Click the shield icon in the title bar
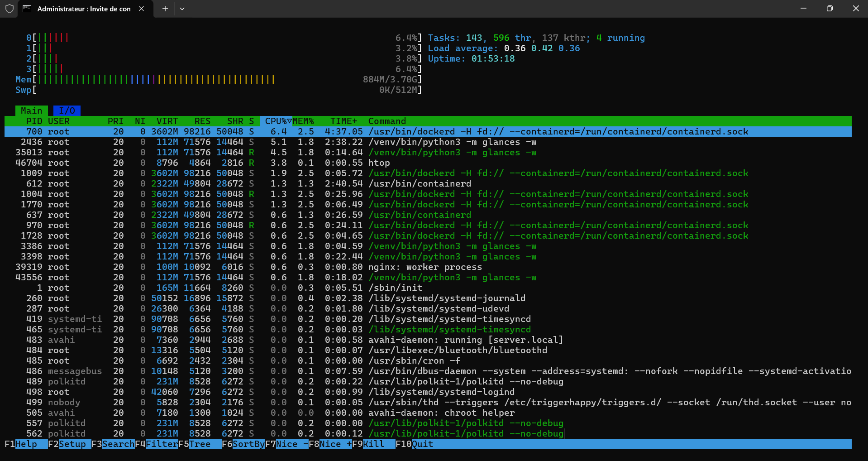868x461 pixels. click(x=10, y=9)
